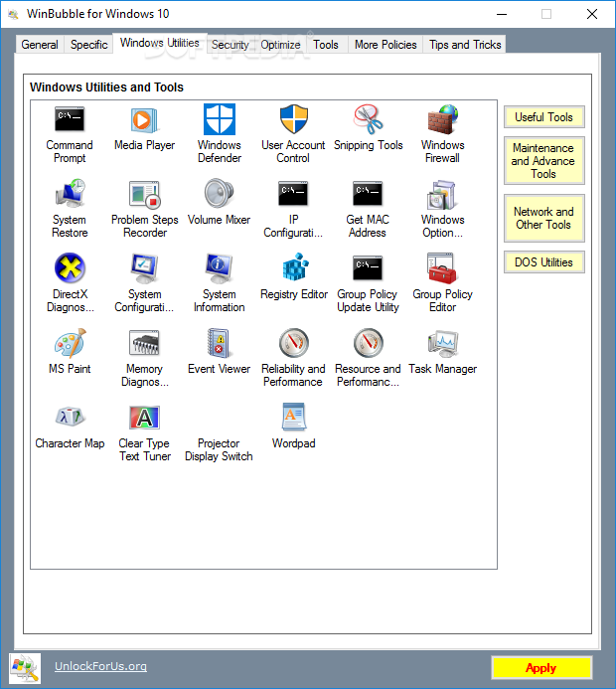Open System Information icon

coord(219,268)
